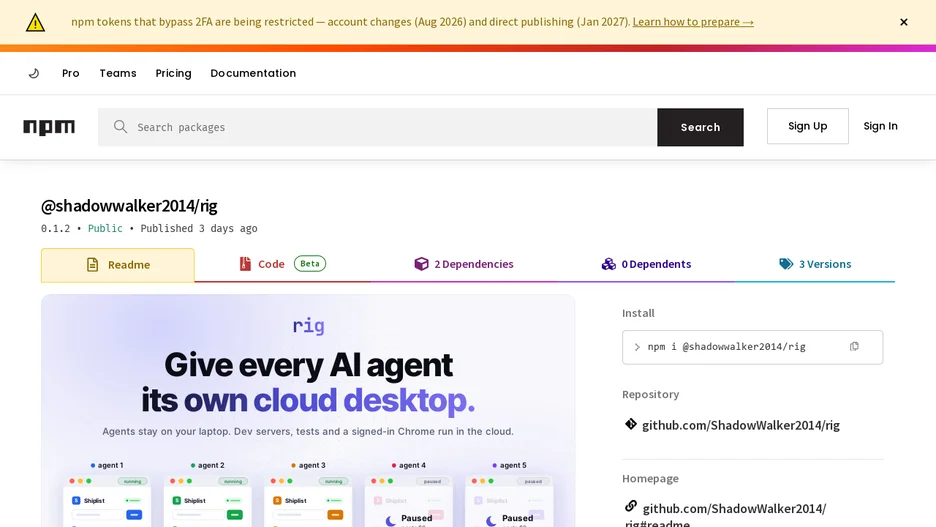Viewport: 936px width, 527px height.
Task: Click the black Search button
Action: click(700, 127)
